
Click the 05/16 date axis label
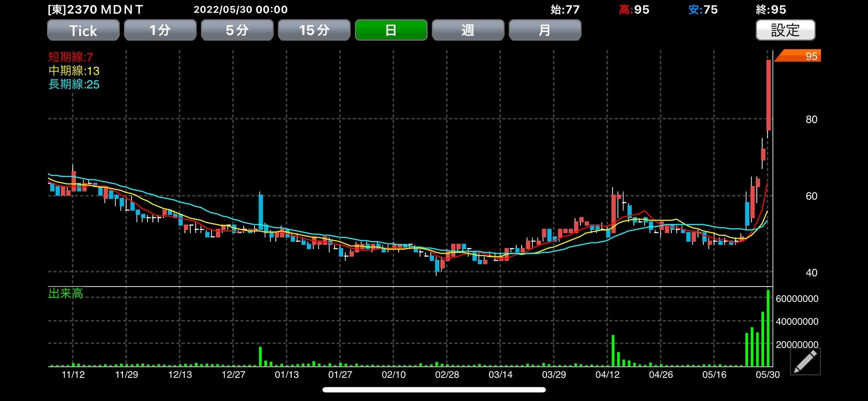coord(714,375)
